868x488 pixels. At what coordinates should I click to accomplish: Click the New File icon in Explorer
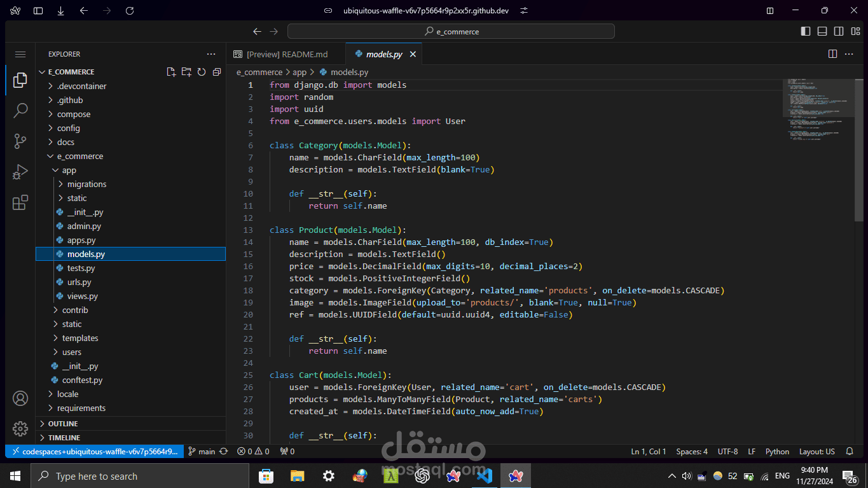click(171, 72)
